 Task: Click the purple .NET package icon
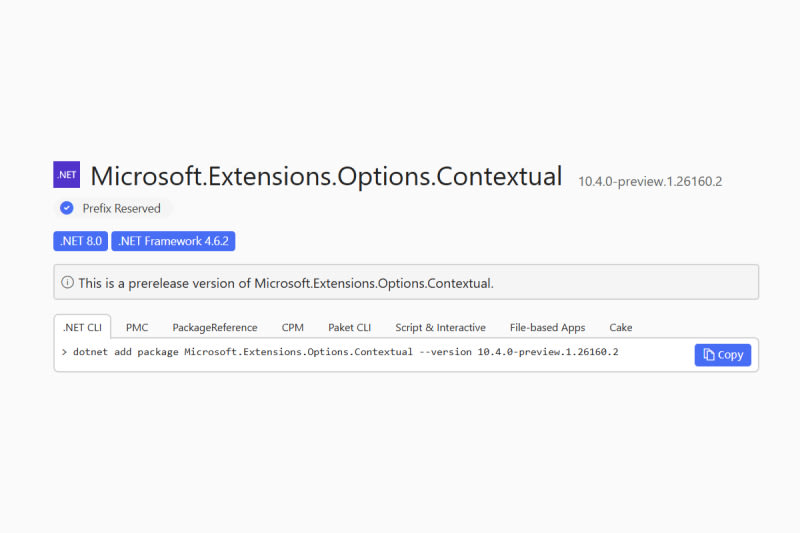(x=66, y=174)
